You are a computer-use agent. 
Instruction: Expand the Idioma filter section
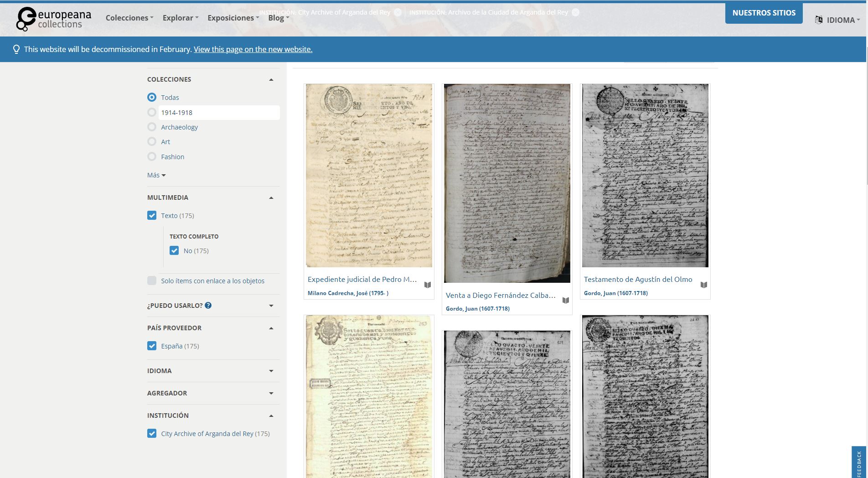(271, 371)
